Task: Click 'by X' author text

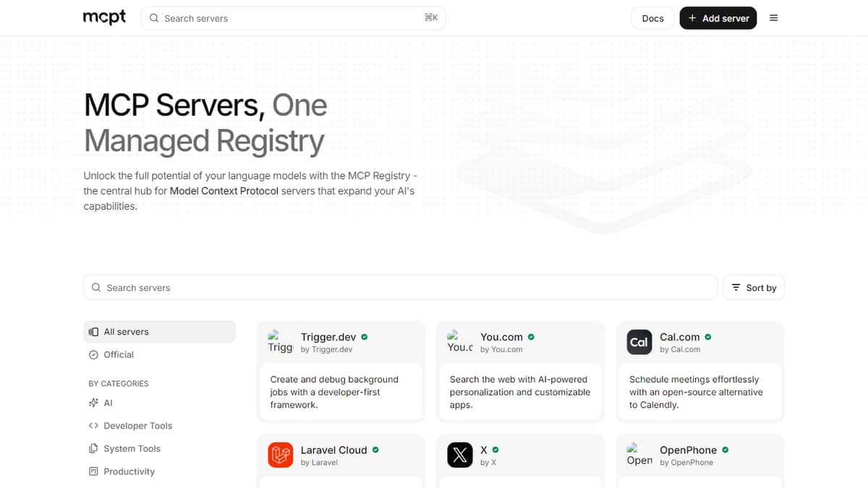Action: click(488, 463)
